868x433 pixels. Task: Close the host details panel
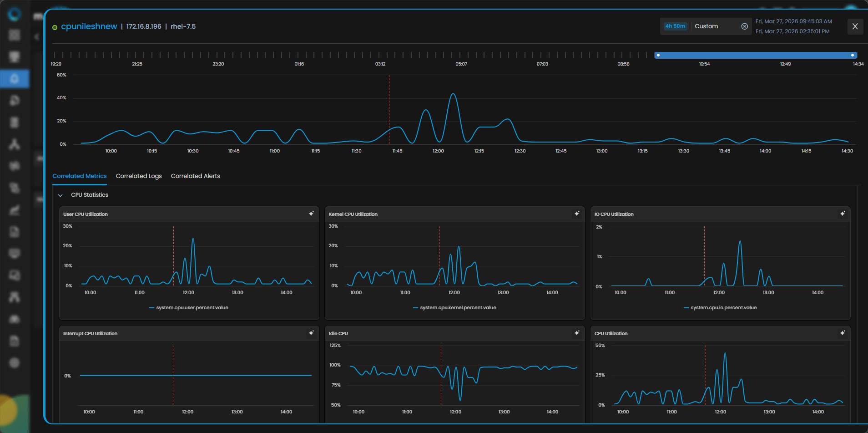pyautogui.click(x=855, y=26)
